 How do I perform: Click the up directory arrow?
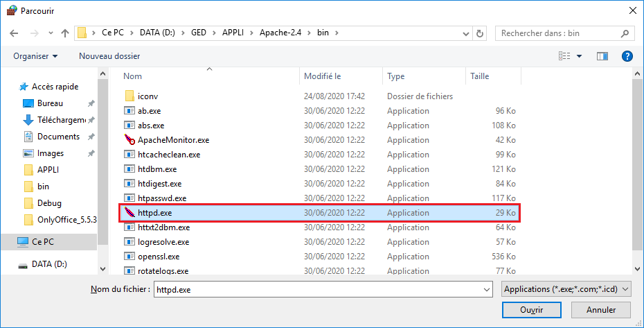coord(65,33)
